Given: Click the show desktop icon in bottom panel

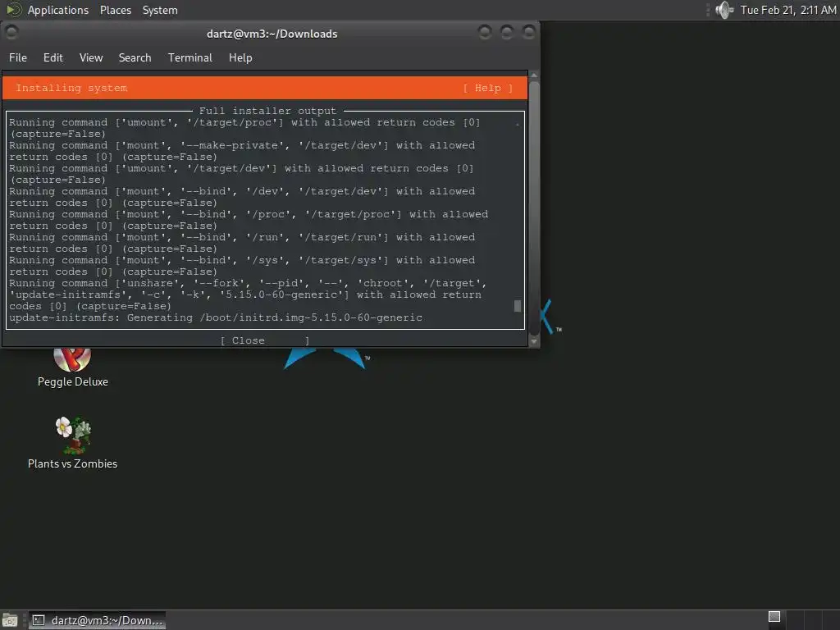Looking at the screenshot, I should [10, 620].
